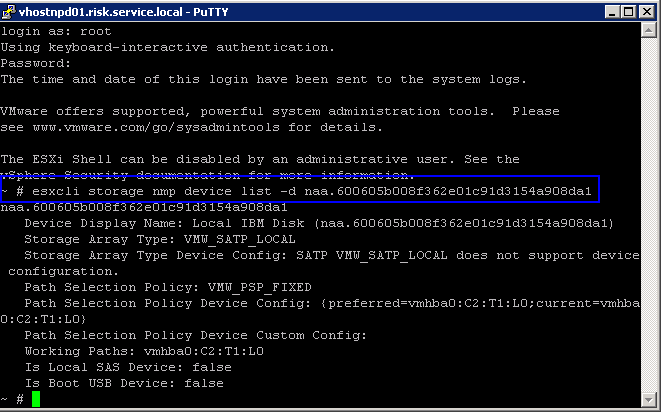This screenshot has height=412, width=661.
Task: Click the 'Is Boot USB Device: false' line
Action: [124, 383]
